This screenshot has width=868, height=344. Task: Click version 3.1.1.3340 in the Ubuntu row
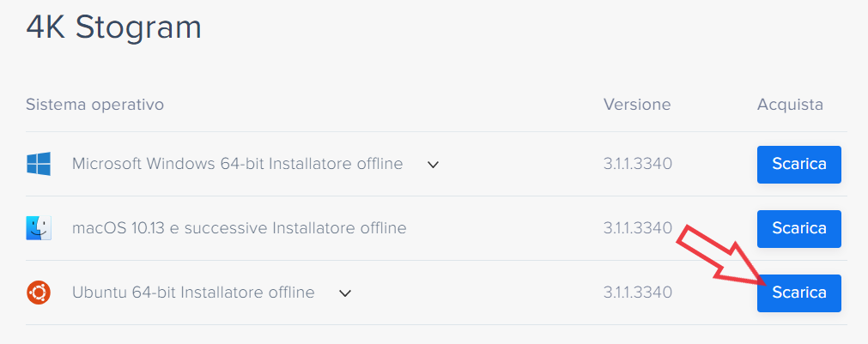tap(637, 293)
